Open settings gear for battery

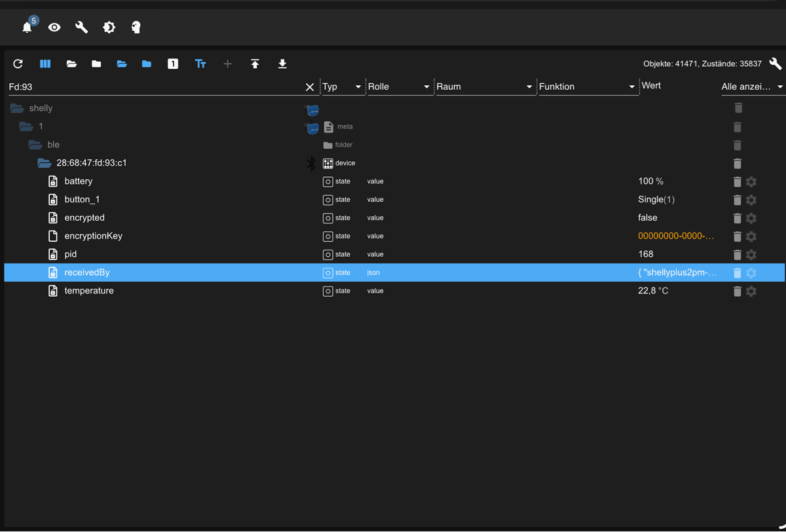tap(751, 181)
